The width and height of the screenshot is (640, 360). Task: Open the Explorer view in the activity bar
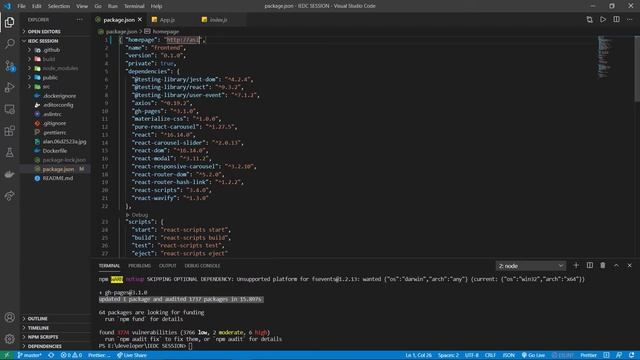coord(9,22)
